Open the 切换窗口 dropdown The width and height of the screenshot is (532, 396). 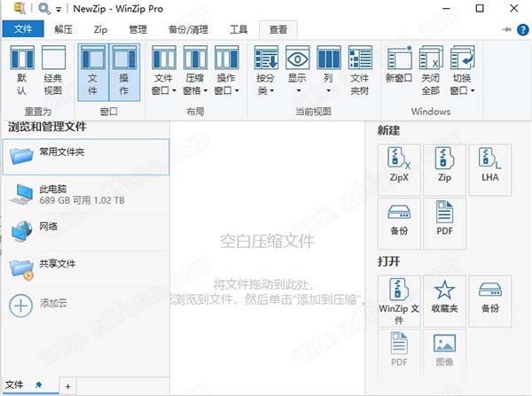[462, 71]
